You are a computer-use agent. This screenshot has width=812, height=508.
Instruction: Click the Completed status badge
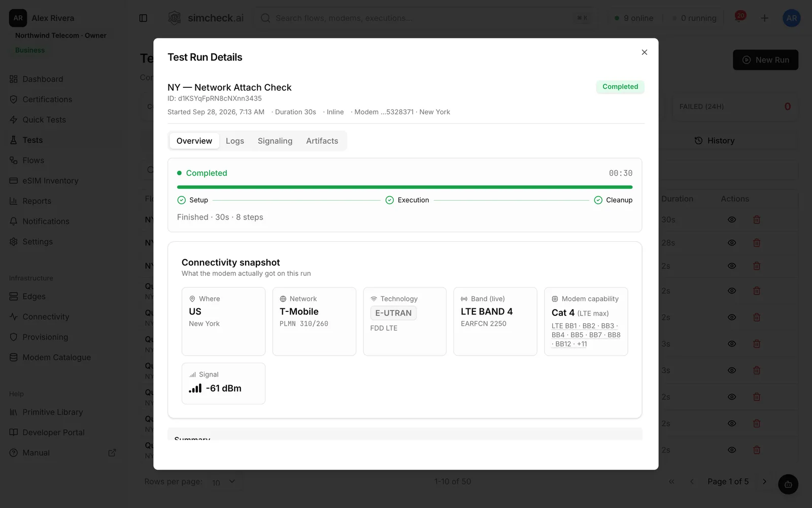pos(620,87)
